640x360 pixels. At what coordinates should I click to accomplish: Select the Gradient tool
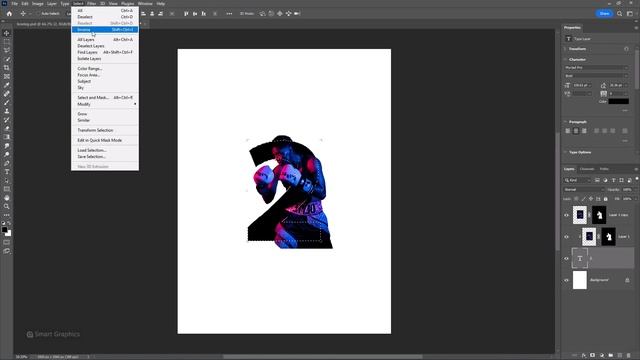coord(7,137)
